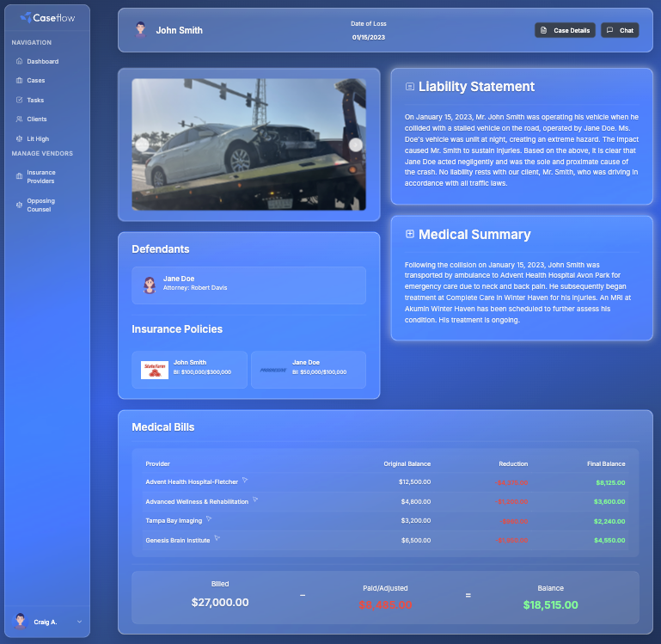
Task: Select the $4,550.00 final balance
Action: click(x=609, y=540)
